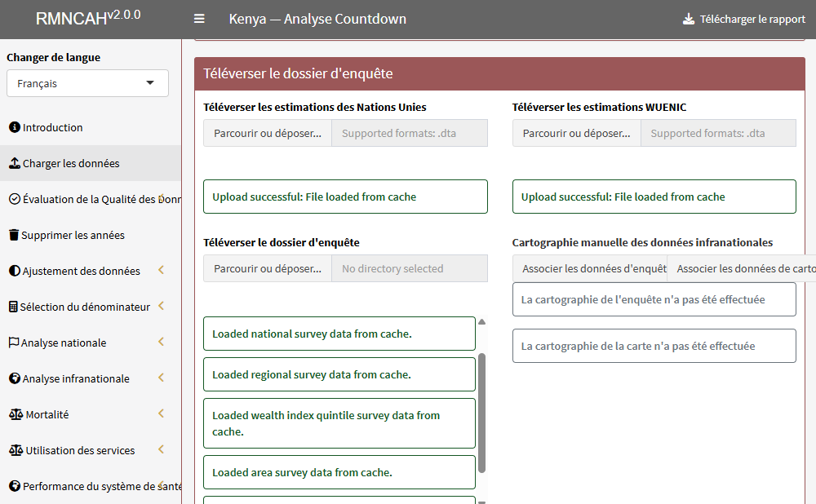Browse for the survey folder (dossier d'enquête)
Image resolution: width=816 pixels, height=504 pixels.
268,268
